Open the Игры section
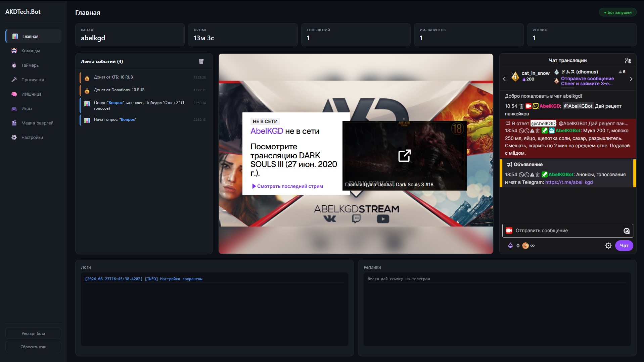 34,108
